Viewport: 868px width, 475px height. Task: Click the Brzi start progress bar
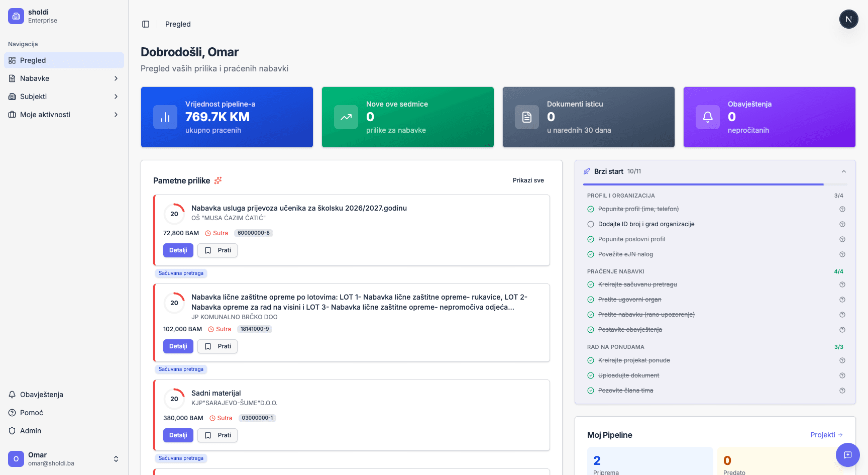tap(703, 184)
